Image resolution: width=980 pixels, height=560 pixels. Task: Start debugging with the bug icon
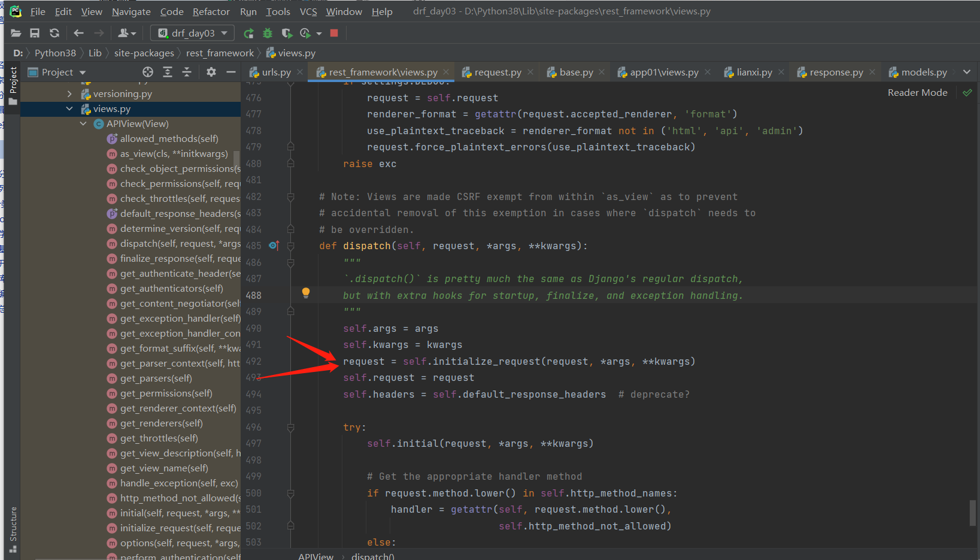tap(268, 33)
